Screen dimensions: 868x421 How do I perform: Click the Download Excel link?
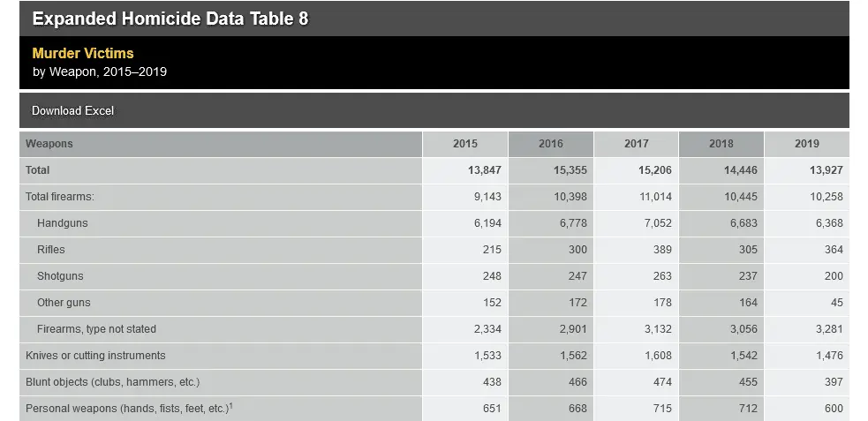tap(73, 111)
